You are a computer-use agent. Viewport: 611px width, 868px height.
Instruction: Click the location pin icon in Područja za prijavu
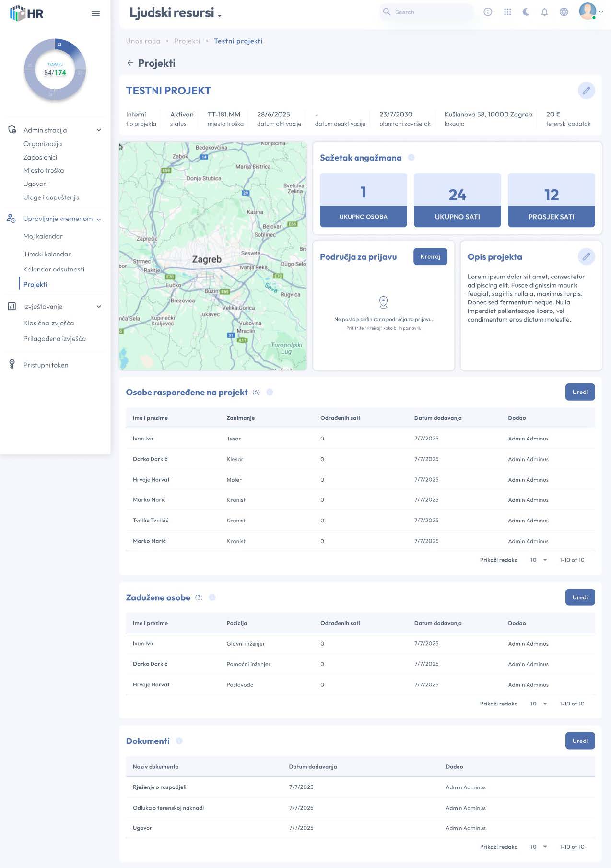[x=383, y=302]
